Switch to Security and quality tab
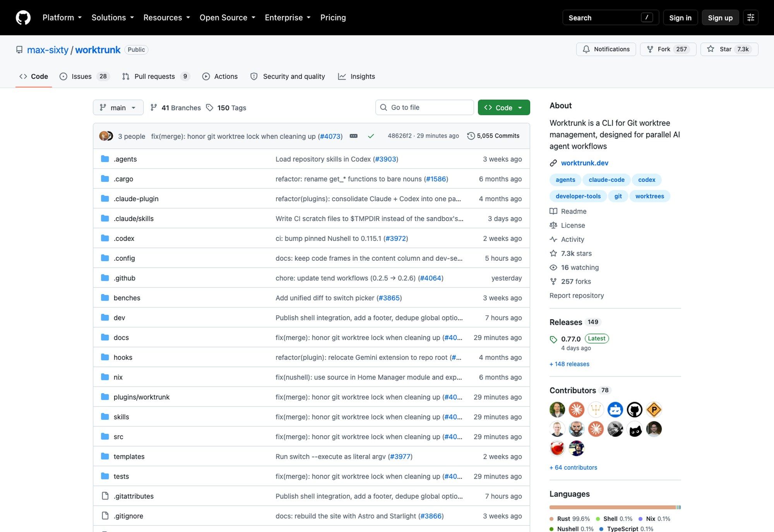 (288, 76)
